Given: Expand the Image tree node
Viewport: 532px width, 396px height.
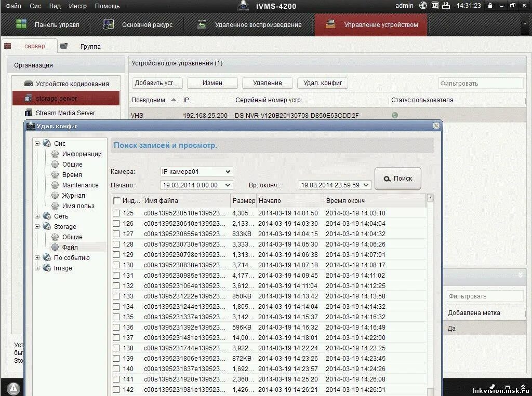Looking at the screenshot, I should point(37,268).
